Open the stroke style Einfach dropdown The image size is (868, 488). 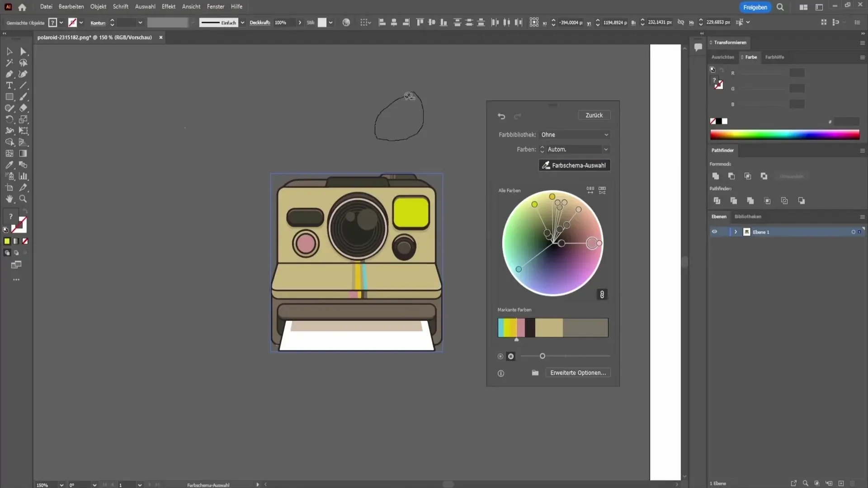pyautogui.click(x=242, y=23)
